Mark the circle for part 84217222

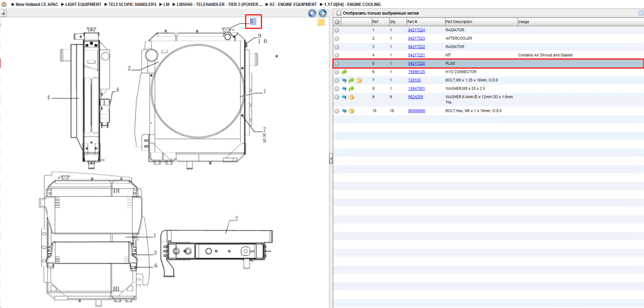click(337, 47)
